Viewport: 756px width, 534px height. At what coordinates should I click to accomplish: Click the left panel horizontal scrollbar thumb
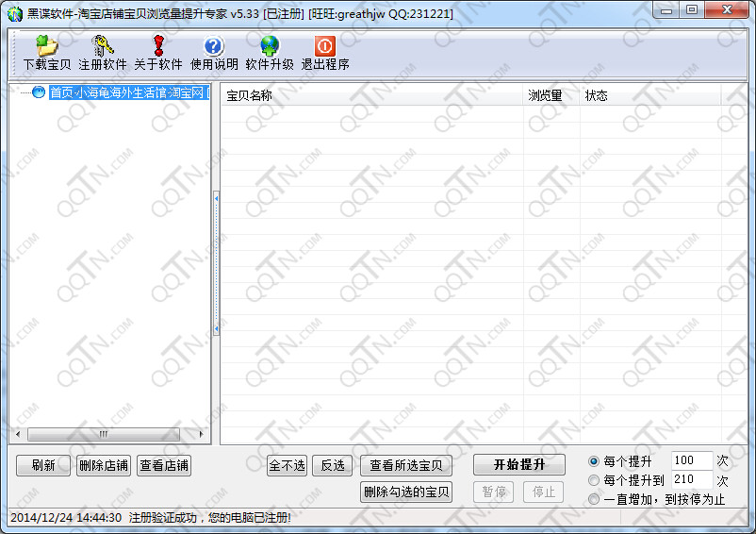[104, 434]
